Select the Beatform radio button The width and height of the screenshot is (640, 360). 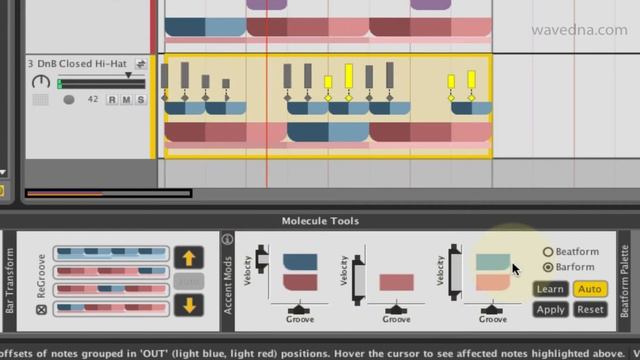(x=548, y=252)
